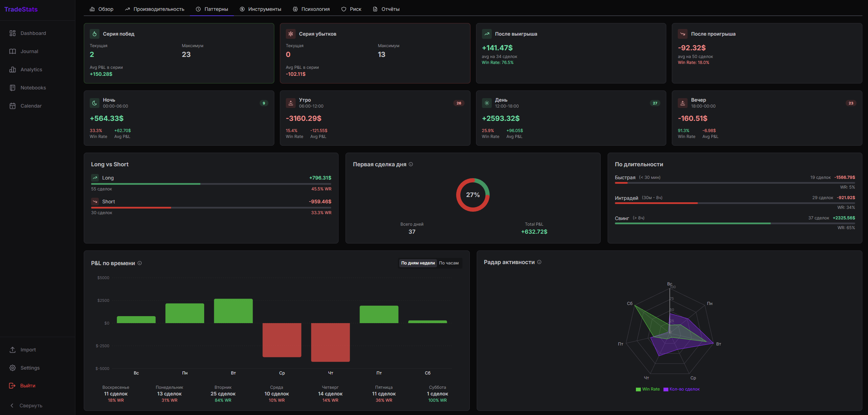Click the info icon next to 'Первая сделка дня'

(411, 164)
